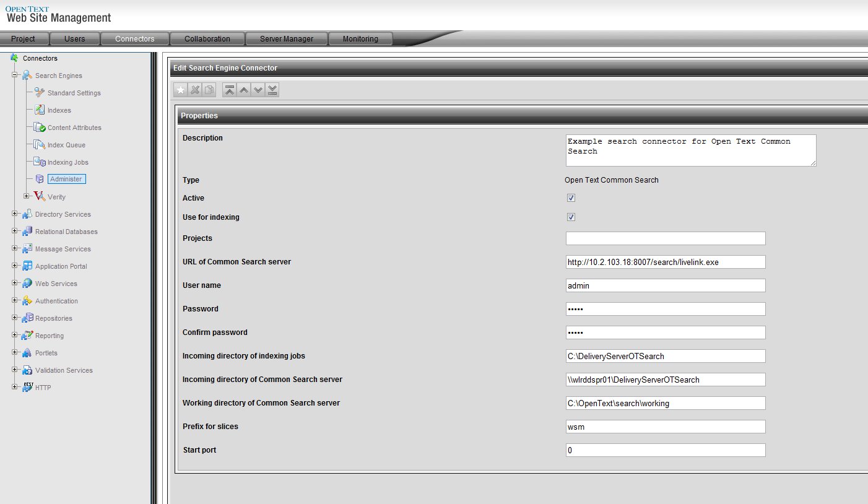Screen dimensions: 868x504
Task: Toggle the Use for indexing checkbox
Action: [x=571, y=217]
